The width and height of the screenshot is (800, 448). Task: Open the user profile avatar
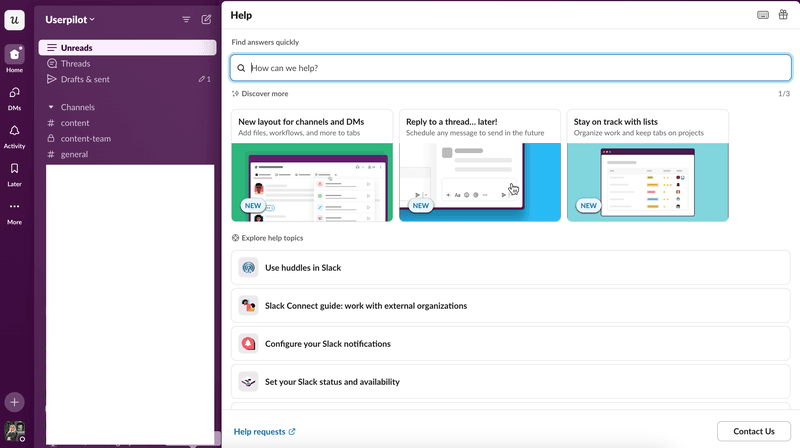tap(14, 431)
